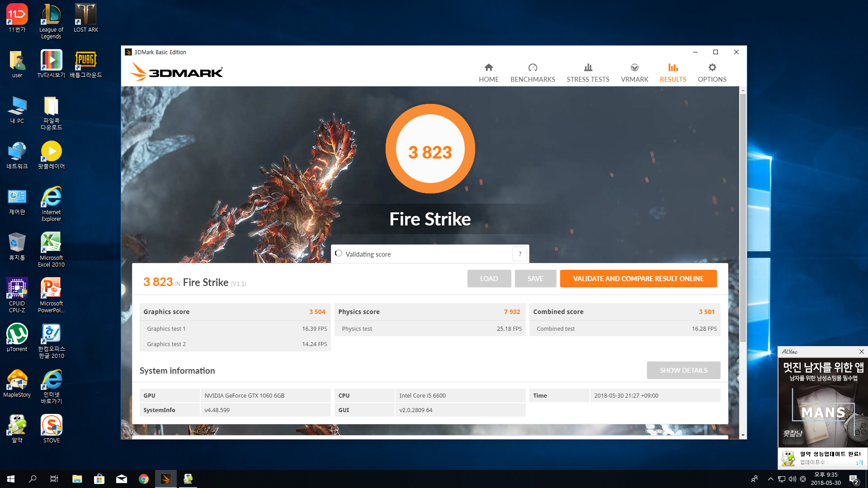The image size is (868, 488).
Task: Click the taskbar clock and date
Action: pyautogui.click(x=826, y=479)
